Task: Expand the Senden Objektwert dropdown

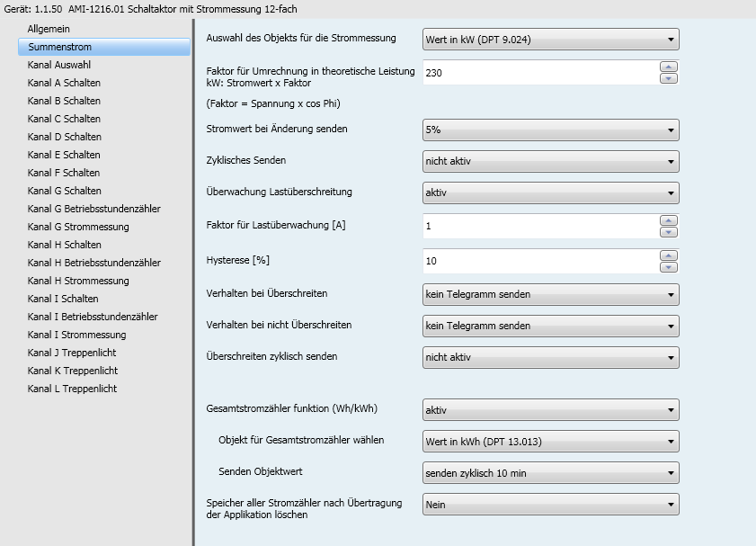Action: point(550,473)
